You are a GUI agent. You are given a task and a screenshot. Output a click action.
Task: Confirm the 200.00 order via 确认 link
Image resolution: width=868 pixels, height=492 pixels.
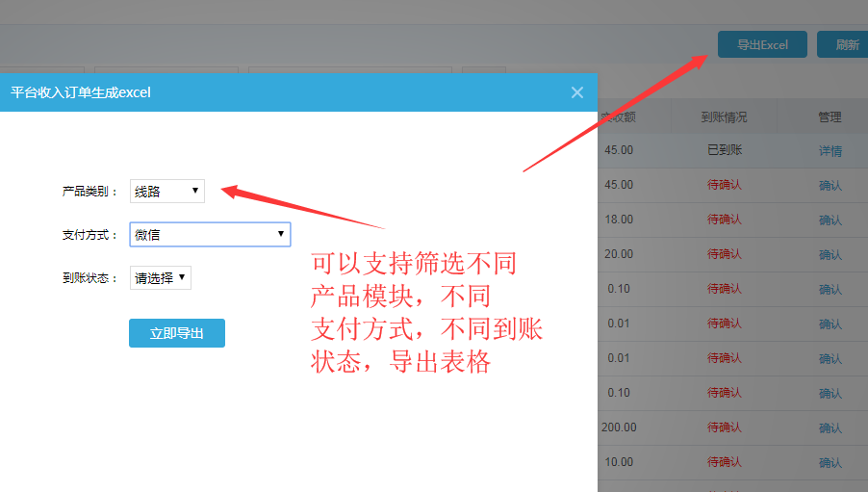tap(830, 428)
